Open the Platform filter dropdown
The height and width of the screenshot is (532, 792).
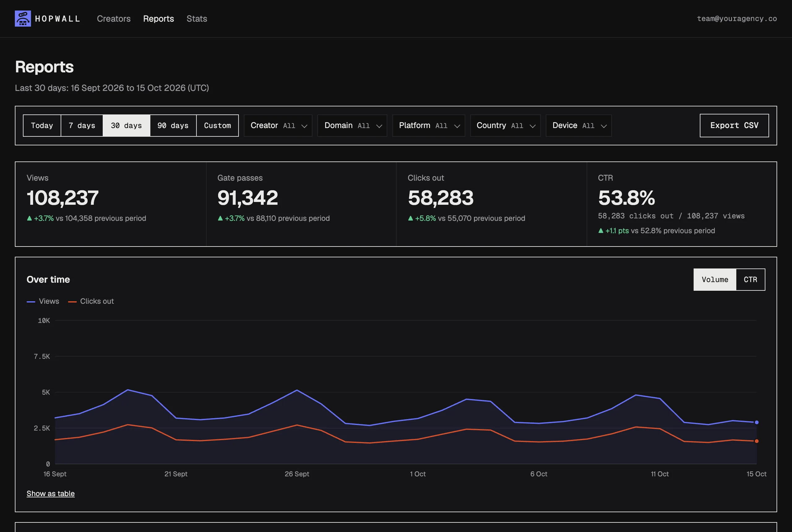428,126
